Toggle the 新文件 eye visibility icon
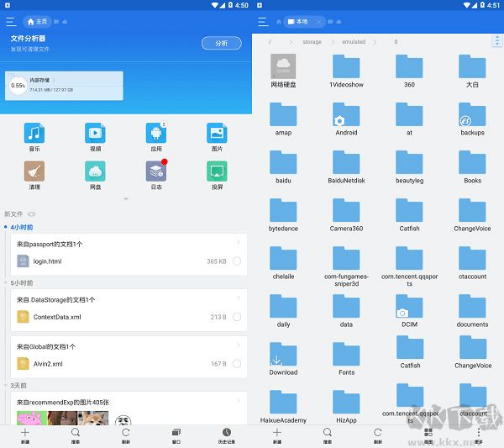 pyautogui.click(x=31, y=214)
